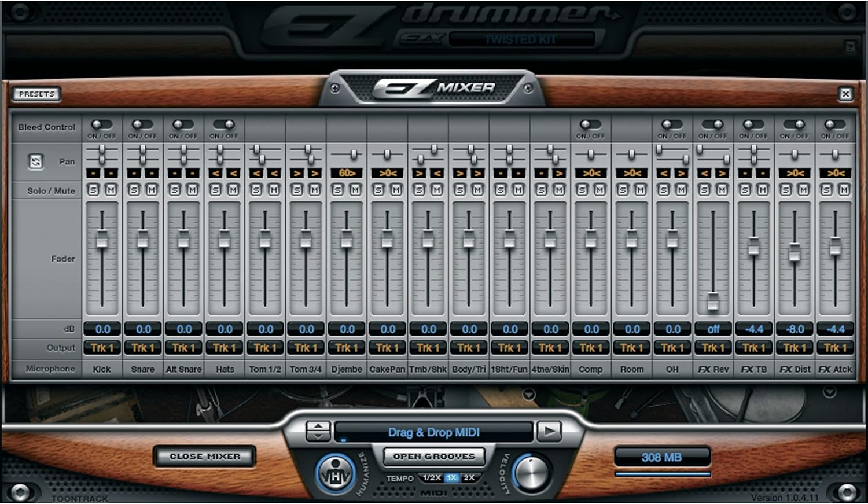Click the help question mark icon
The width and height of the screenshot is (868, 504).
[x=850, y=47]
